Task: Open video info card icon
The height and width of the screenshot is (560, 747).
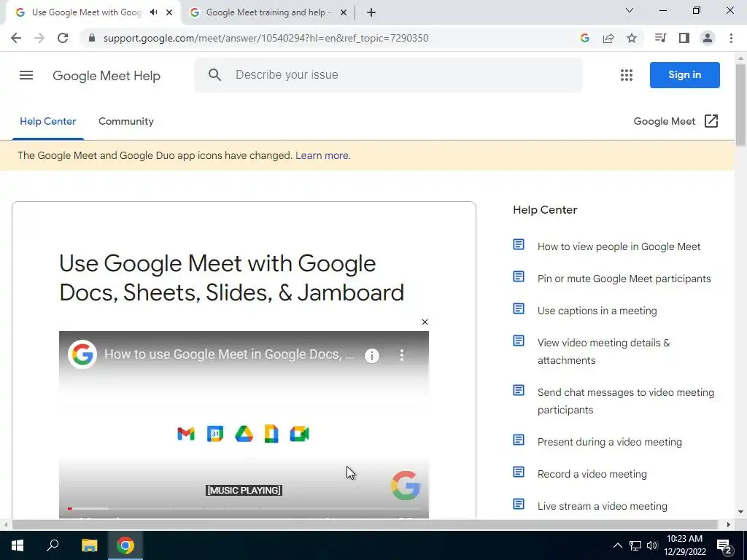Action: tap(372, 355)
